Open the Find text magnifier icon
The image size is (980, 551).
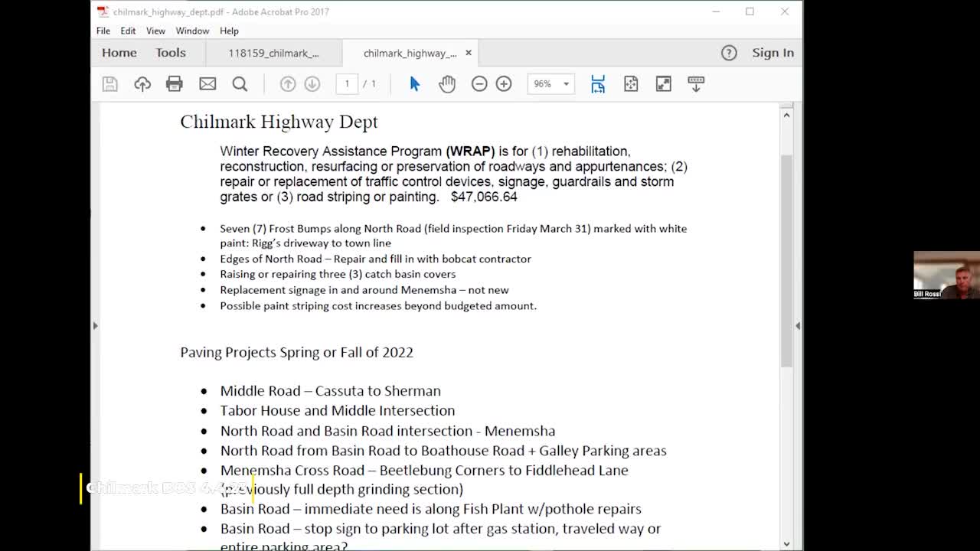tap(240, 84)
